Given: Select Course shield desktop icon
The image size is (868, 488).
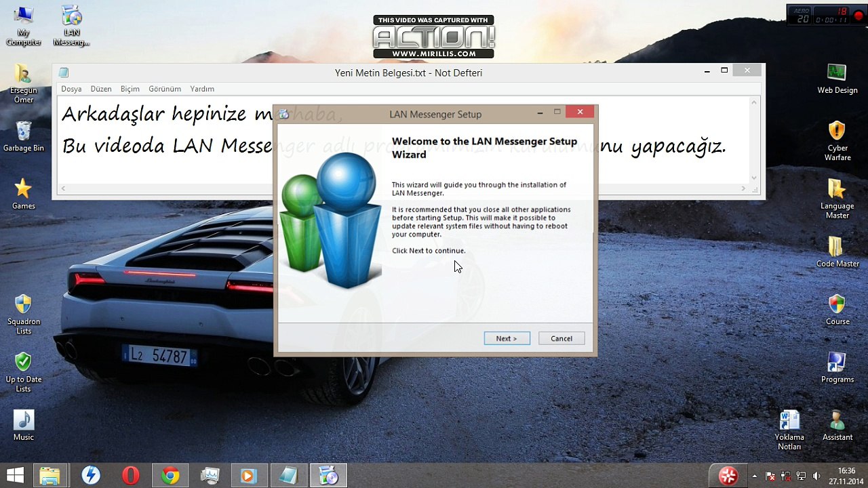Looking at the screenshot, I should pos(837,310).
